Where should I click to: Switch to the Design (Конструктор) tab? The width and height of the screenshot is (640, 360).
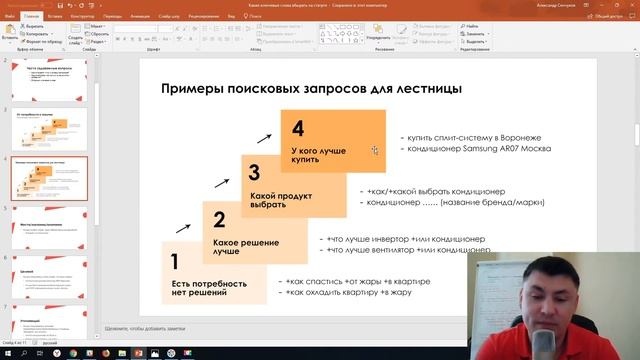tap(82, 16)
